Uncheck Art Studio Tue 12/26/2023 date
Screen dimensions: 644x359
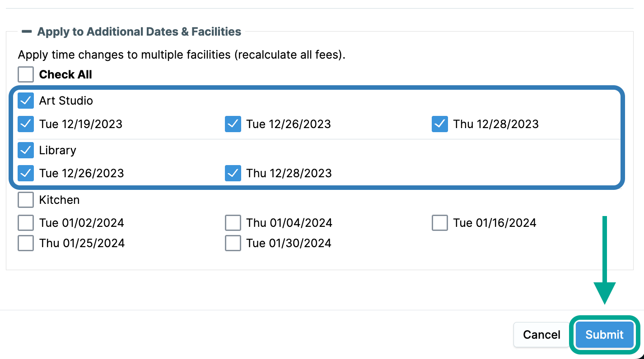tap(233, 124)
